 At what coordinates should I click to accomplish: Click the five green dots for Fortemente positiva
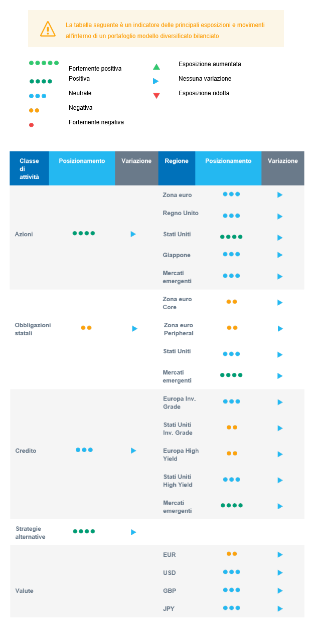pos(44,63)
